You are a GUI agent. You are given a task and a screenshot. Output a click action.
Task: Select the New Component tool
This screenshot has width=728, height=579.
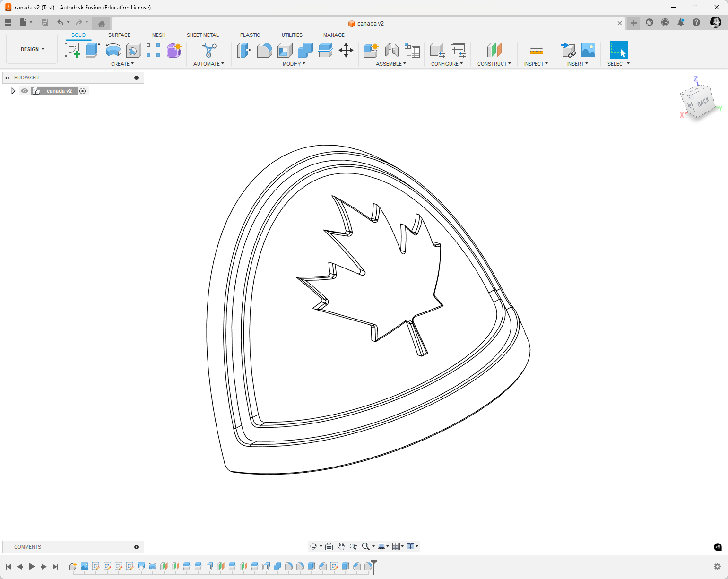pyautogui.click(x=371, y=50)
